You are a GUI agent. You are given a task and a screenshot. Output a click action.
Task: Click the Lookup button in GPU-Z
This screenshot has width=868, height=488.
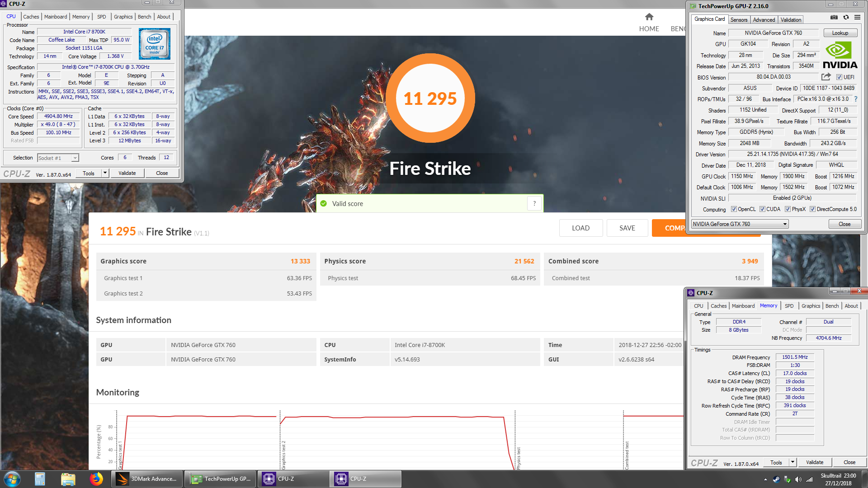(x=840, y=33)
